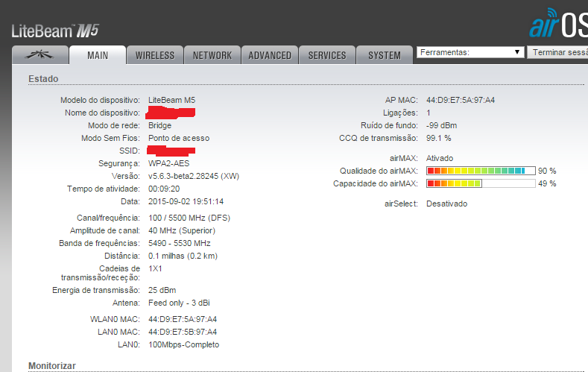Select the version text v5.6.3-beta2.28245 (XW)
588x372 pixels.
[x=194, y=176]
